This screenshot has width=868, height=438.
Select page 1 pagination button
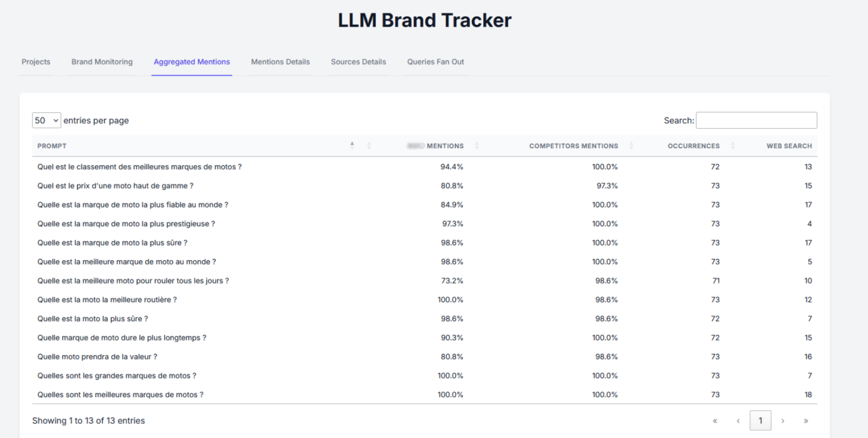pyautogui.click(x=760, y=421)
